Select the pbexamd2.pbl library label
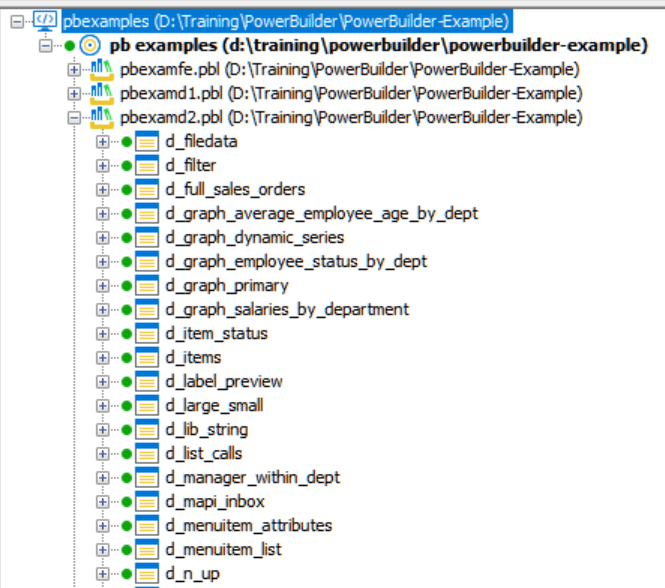The image size is (665, 588). pos(351,118)
